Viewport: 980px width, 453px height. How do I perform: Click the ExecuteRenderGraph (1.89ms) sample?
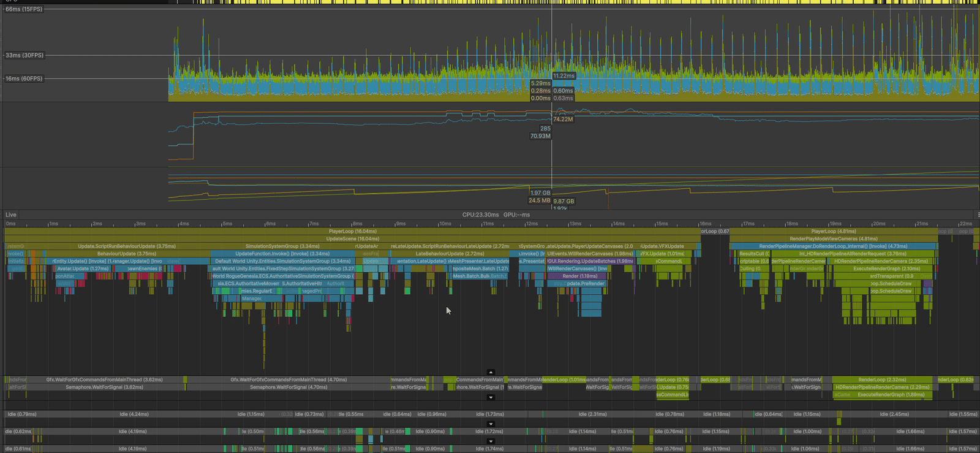(x=890, y=395)
